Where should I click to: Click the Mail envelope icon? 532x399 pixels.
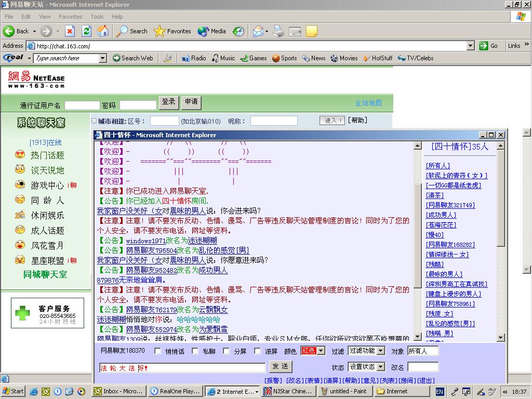[x=258, y=31]
